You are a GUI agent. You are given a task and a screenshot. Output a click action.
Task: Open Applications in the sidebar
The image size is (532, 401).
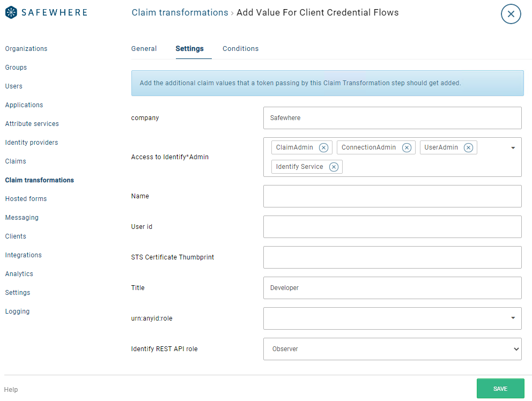(x=24, y=105)
